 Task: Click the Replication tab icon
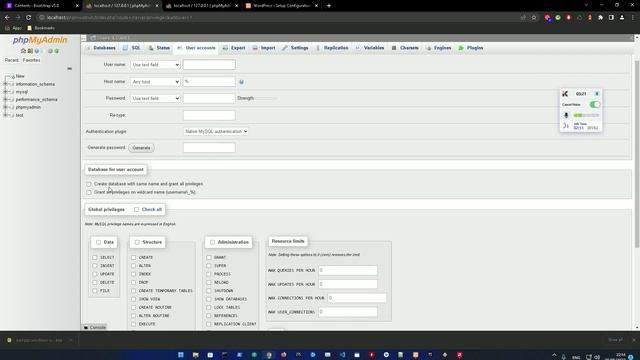(x=318, y=48)
